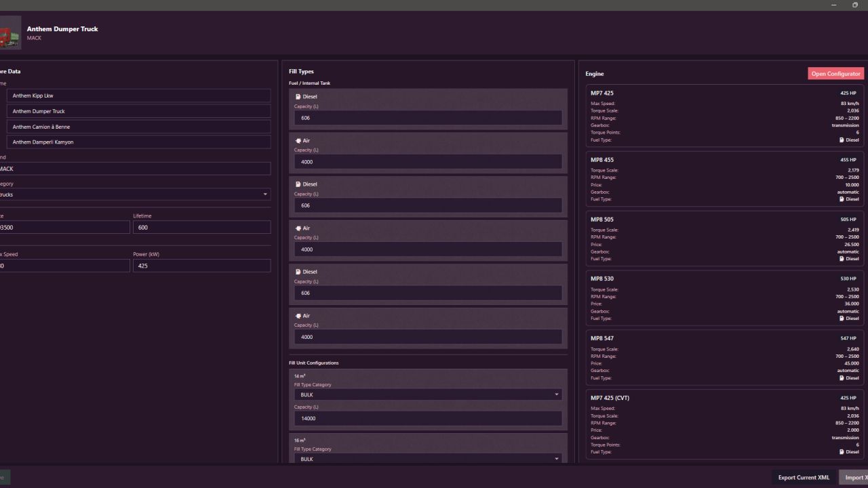Viewport: 868px width, 488px height.
Task: Edit the Anthem Kipp Lkw name field
Action: coord(138,96)
